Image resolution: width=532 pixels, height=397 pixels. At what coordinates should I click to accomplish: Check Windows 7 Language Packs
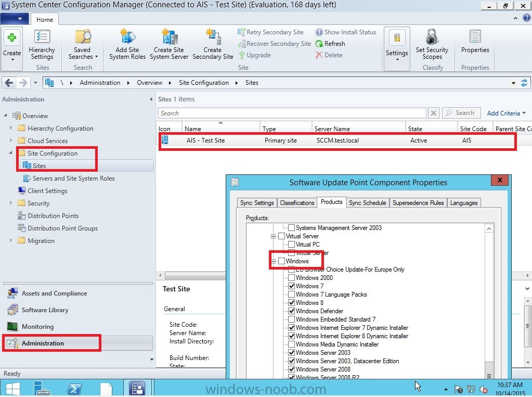point(291,294)
